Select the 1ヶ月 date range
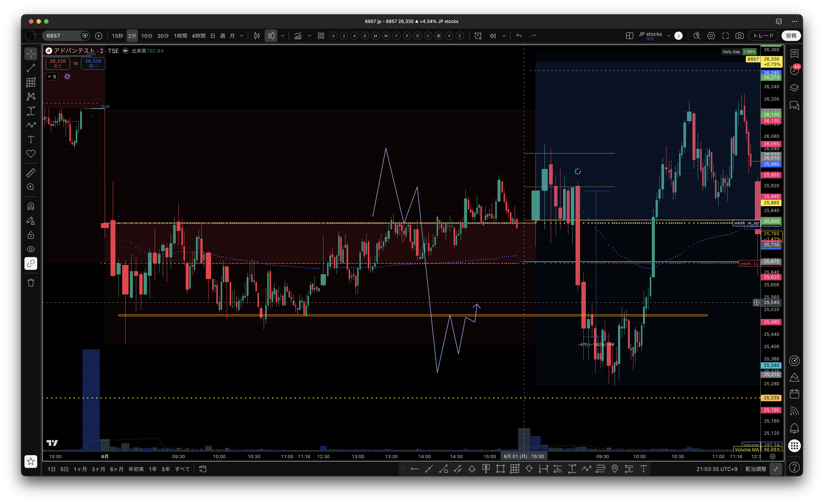Screen dimensions: 824x504 80,469
